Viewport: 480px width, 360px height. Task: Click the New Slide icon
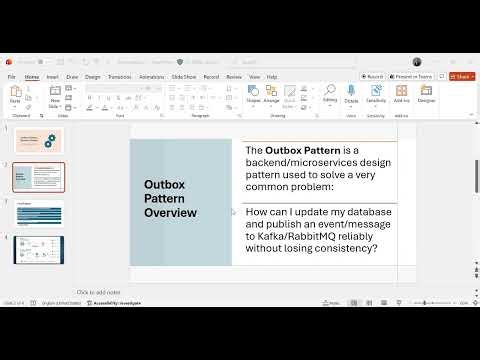pos(55,91)
